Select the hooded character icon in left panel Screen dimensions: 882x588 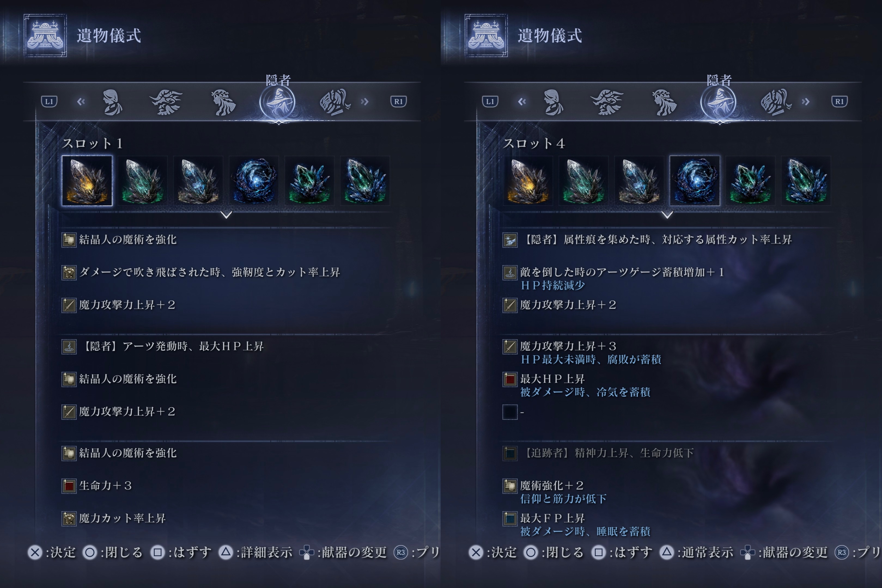point(112,102)
